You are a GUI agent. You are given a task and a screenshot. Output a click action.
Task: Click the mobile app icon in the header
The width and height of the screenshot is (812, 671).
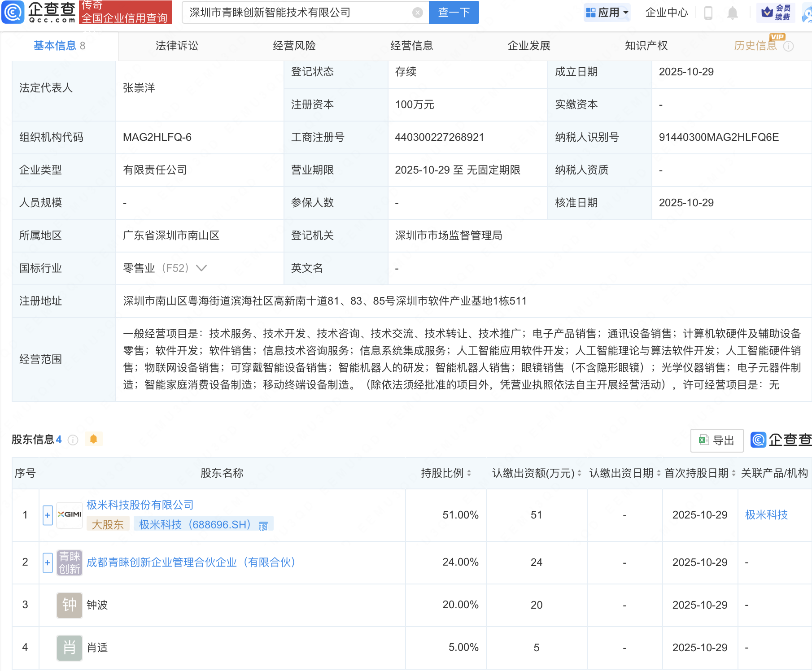click(709, 13)
